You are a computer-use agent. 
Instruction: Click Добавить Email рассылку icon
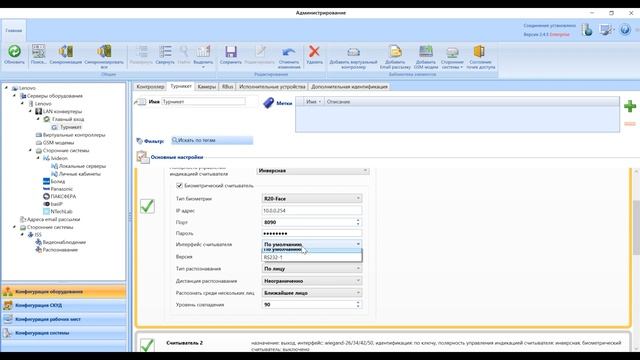(395, 51)
